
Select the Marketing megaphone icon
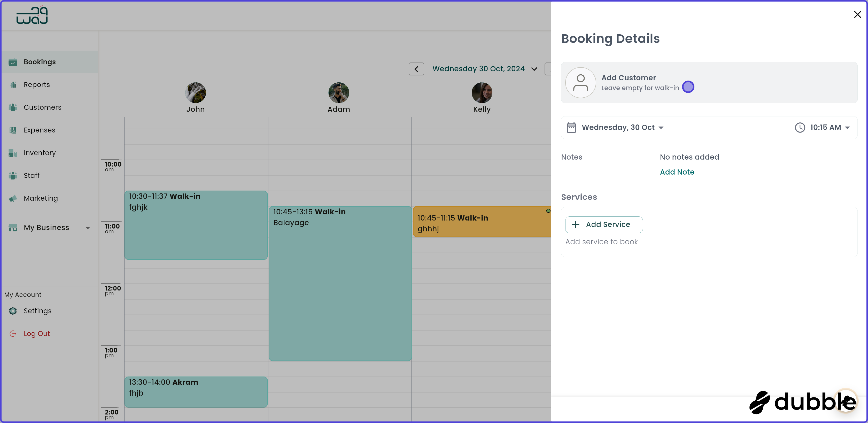[x=13, y=198]
